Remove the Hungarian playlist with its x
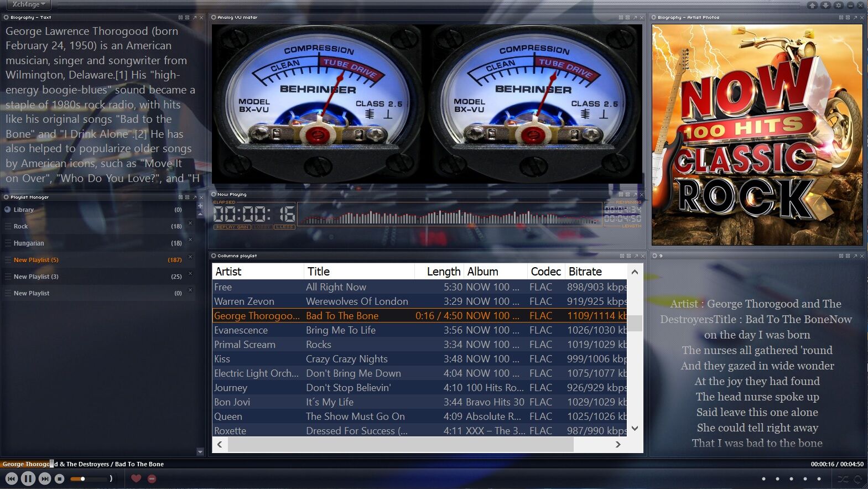The width and height of the screenshot is (868, 489). (190, 240)
